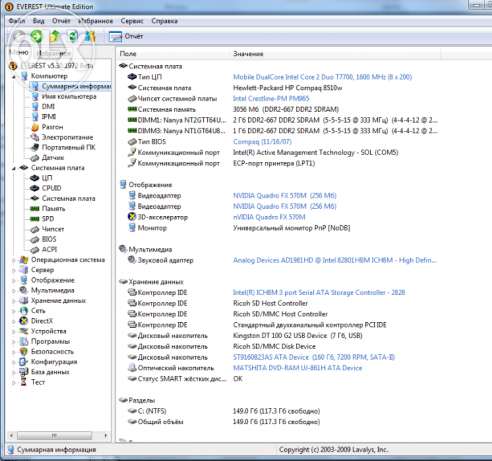
Task: Click the Refresh toolbar icon
Action: [x=73, y=36]
